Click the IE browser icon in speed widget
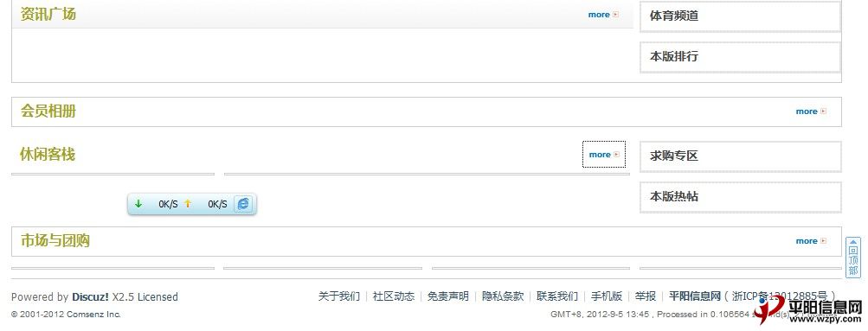The width and height of the screenshot is (868, 331). [x=243, y=204]
